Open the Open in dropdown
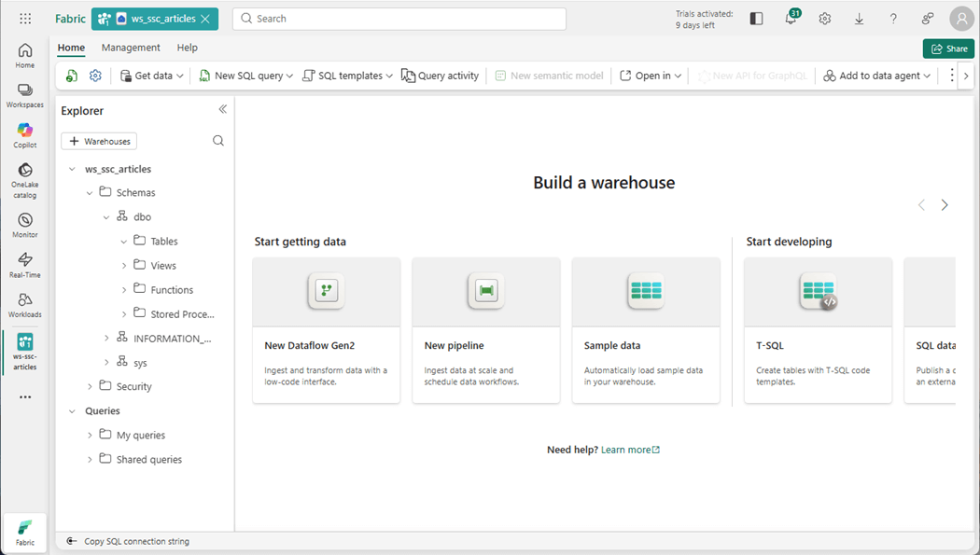 click(651, 76)
